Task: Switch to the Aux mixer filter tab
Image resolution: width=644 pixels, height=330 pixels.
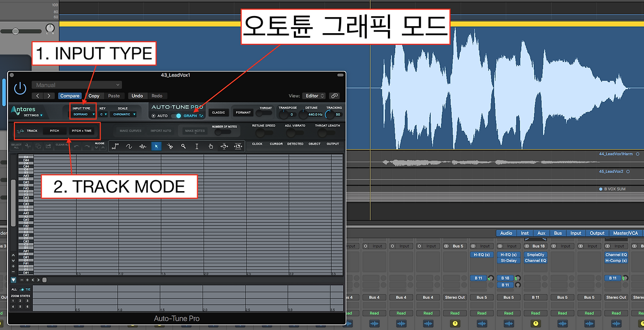Action: (541, 233)
